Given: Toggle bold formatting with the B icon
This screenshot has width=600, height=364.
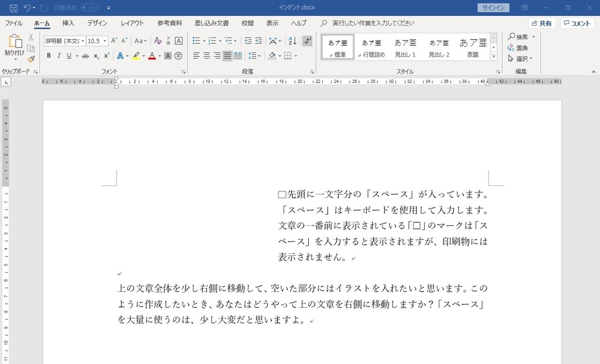Looking at the screenshot, I should 48,55.
